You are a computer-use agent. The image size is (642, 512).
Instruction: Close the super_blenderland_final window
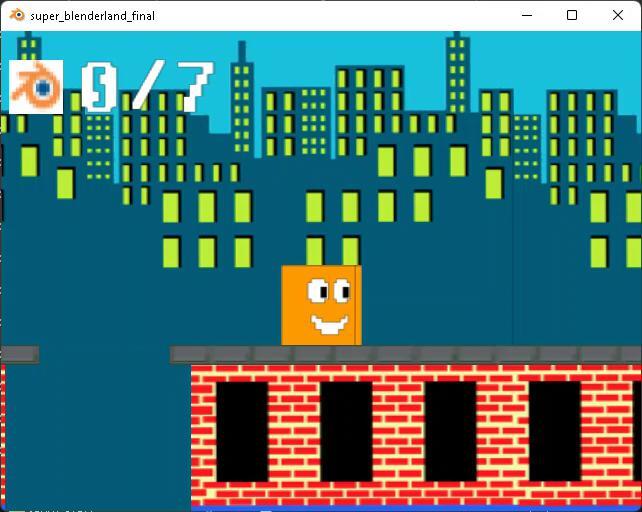[x=618, y=15]
